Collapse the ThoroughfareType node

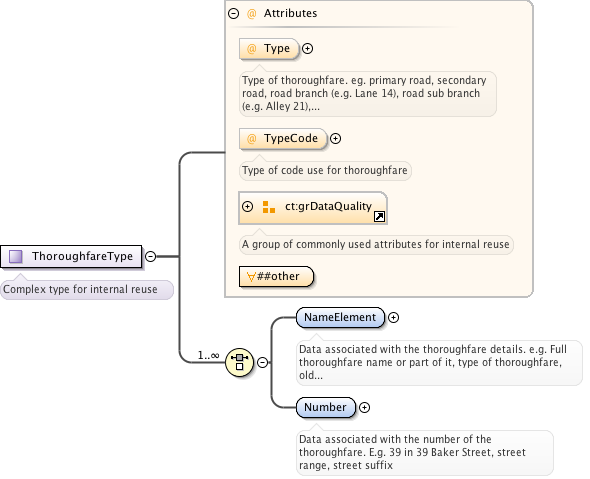tap(151, 257)
